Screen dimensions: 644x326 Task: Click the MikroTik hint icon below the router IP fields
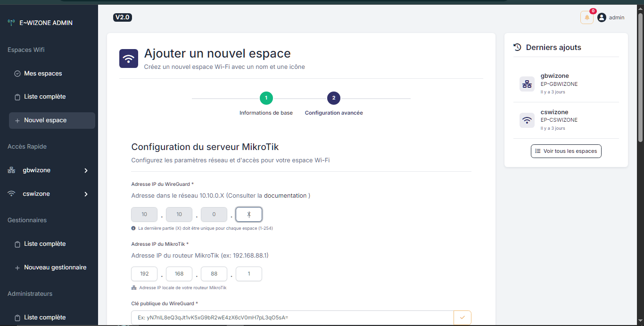click(133, 287)
